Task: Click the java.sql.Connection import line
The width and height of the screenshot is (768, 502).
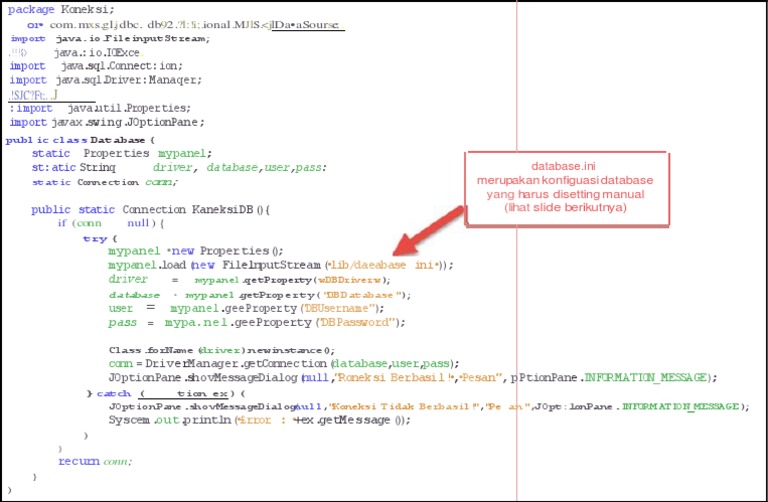Action: (x=96, y=66)
